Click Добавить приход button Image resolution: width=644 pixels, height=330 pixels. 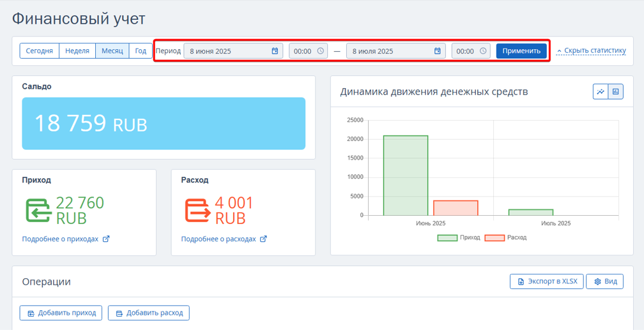pos(61,313)
